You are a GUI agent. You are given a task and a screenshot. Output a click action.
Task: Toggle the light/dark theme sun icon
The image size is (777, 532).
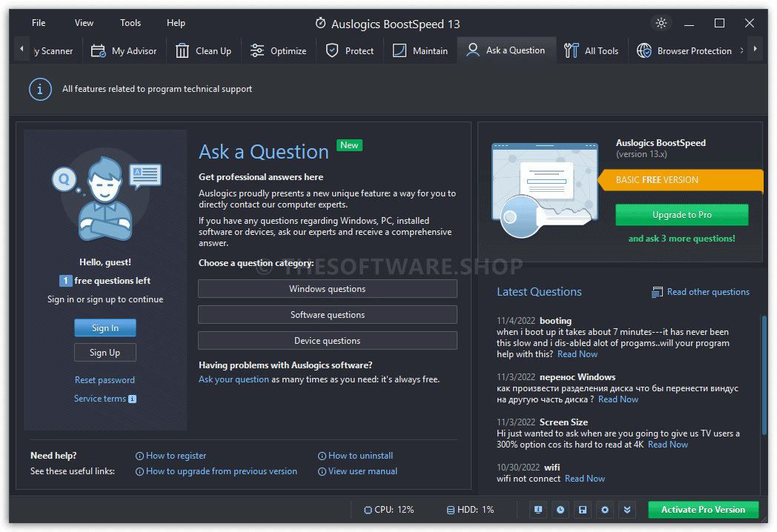661,23
